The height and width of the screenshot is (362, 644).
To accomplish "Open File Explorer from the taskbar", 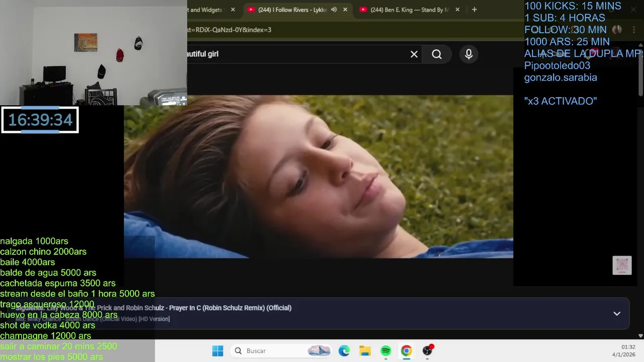I will (365, 351).
